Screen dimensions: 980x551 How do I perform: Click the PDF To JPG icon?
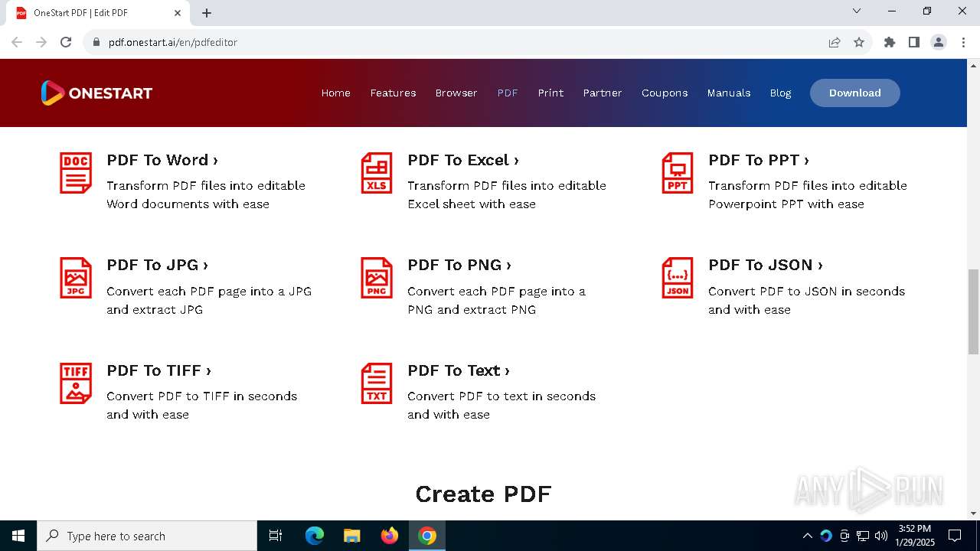point(76,278)
